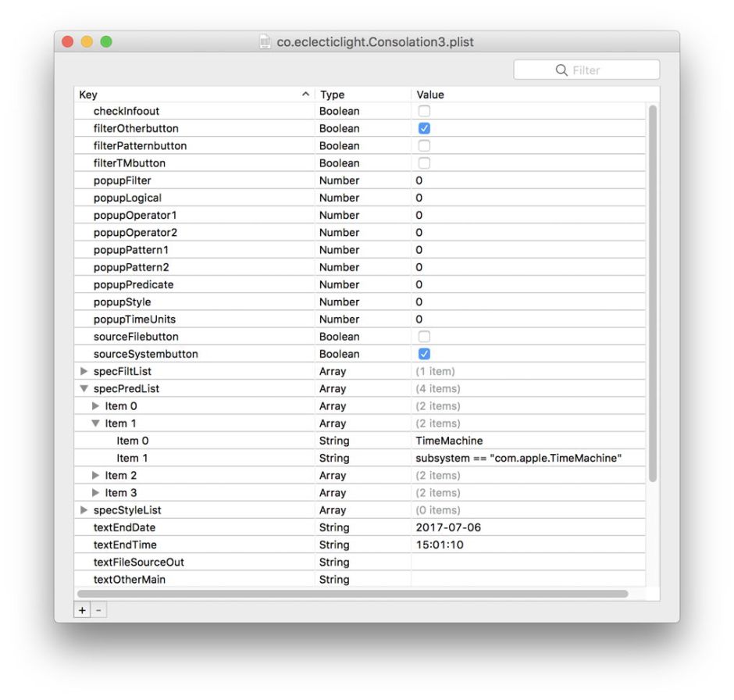Click the magnifying glass in the Filter field
This screenshot has height=700, width=734.
tap(561, 70)
